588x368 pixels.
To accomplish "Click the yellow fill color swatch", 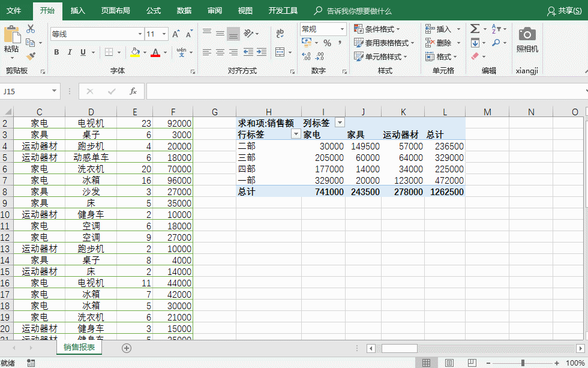I will click(x=135, y=52).
